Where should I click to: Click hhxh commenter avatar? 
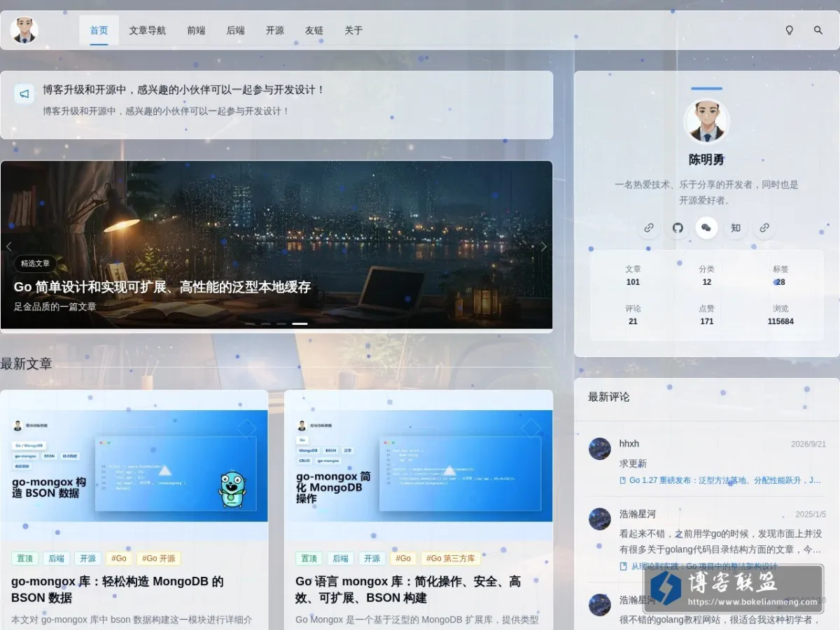[600, 449]
